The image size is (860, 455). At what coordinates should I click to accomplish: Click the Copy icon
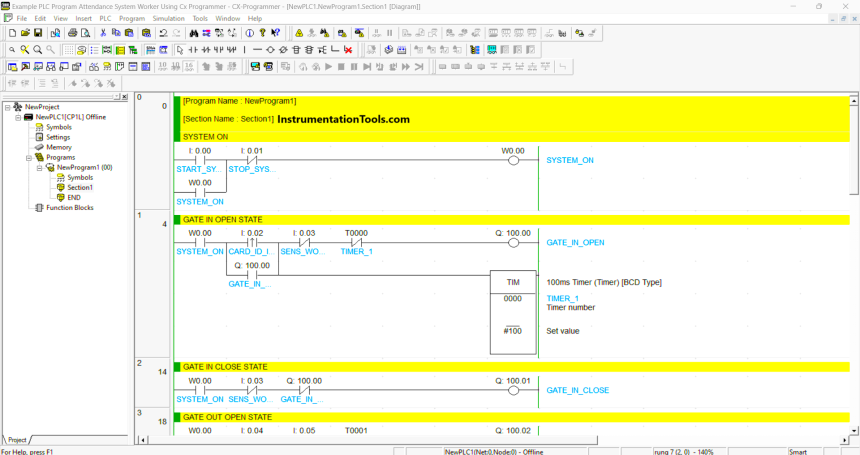pos(116,33)
